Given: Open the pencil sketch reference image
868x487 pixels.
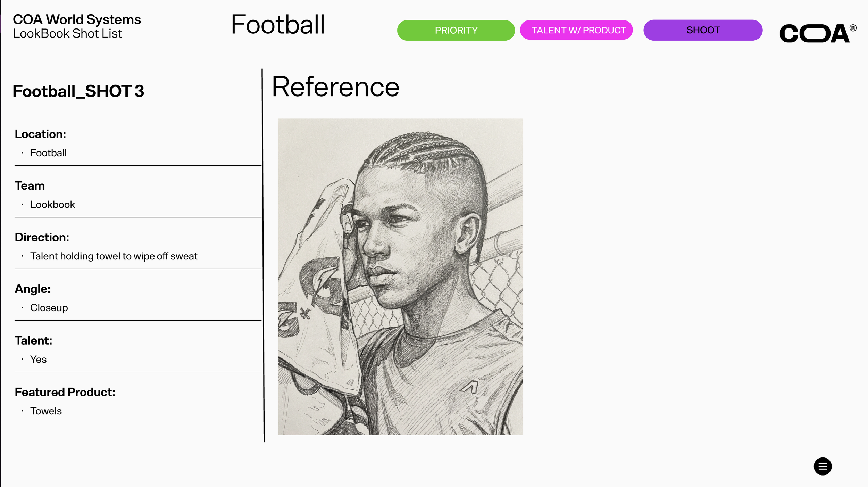Looking at the screenshot, I should coord(400,276).
